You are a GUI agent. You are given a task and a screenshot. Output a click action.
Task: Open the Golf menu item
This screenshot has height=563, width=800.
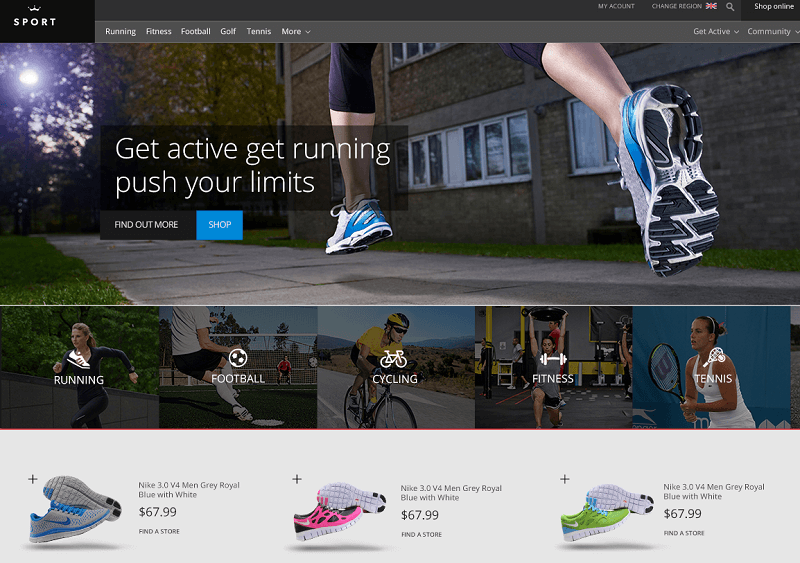(x=228, y=31)
